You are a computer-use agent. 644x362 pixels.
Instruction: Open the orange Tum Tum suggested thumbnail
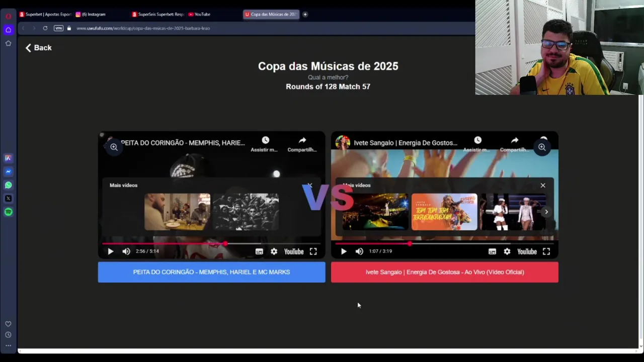pyautogui.click(x=444, y=212)
